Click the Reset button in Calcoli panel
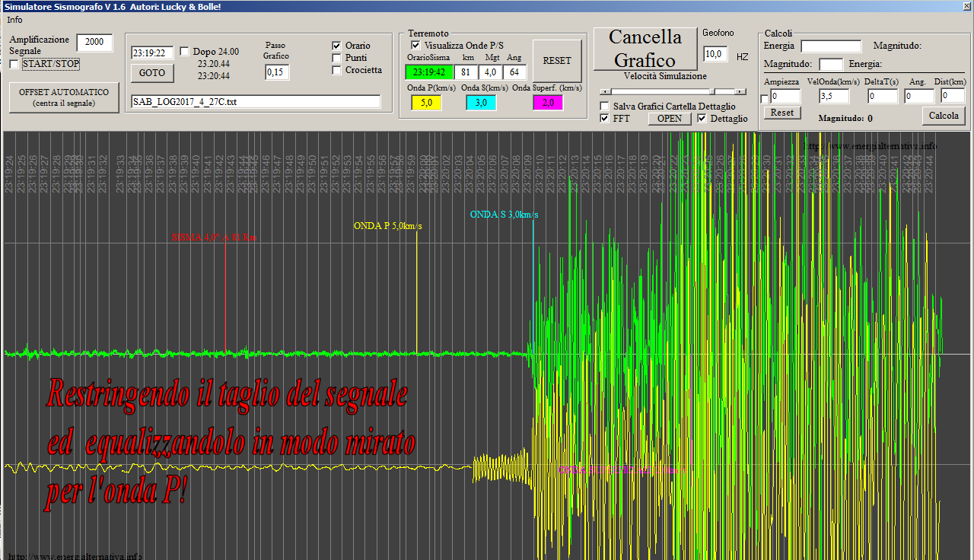 click(782, 113)
